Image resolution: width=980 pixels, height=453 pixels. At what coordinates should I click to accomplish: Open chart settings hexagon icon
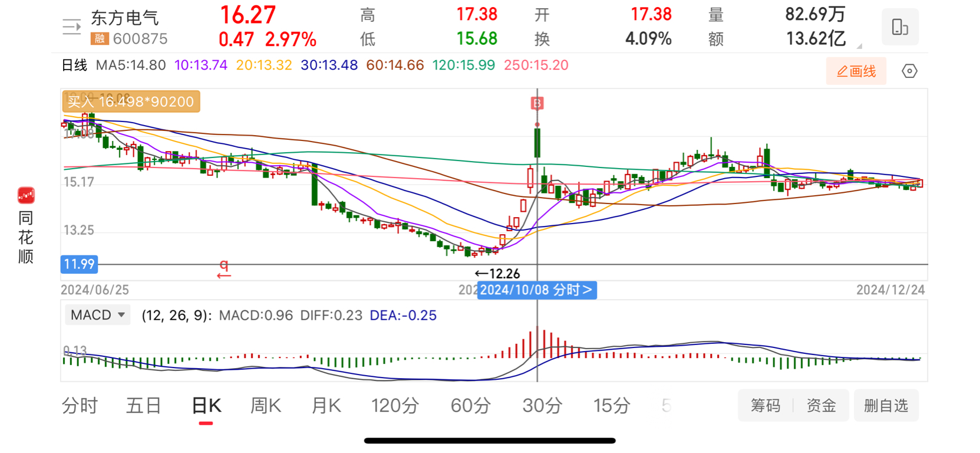click(x=909, y=71)
